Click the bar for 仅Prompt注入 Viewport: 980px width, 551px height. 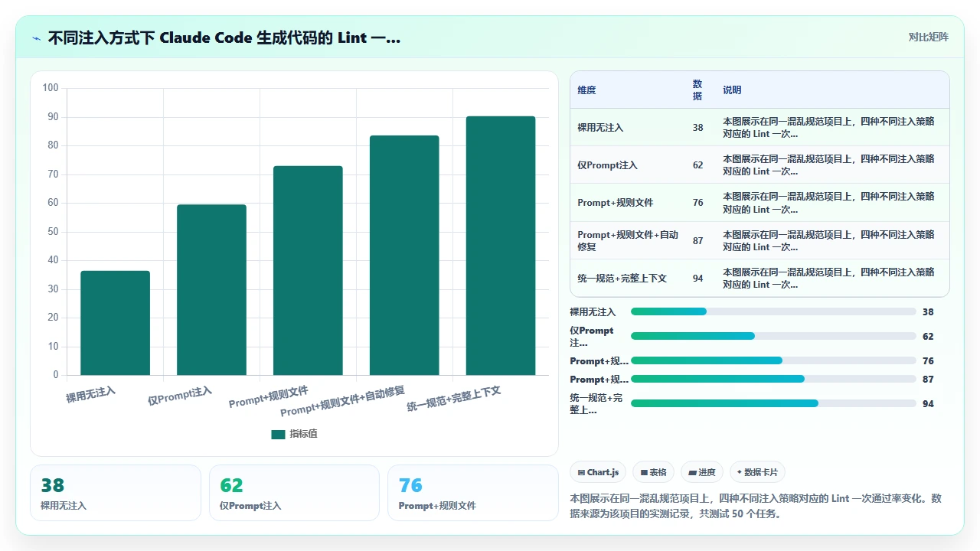coord(211,290)
